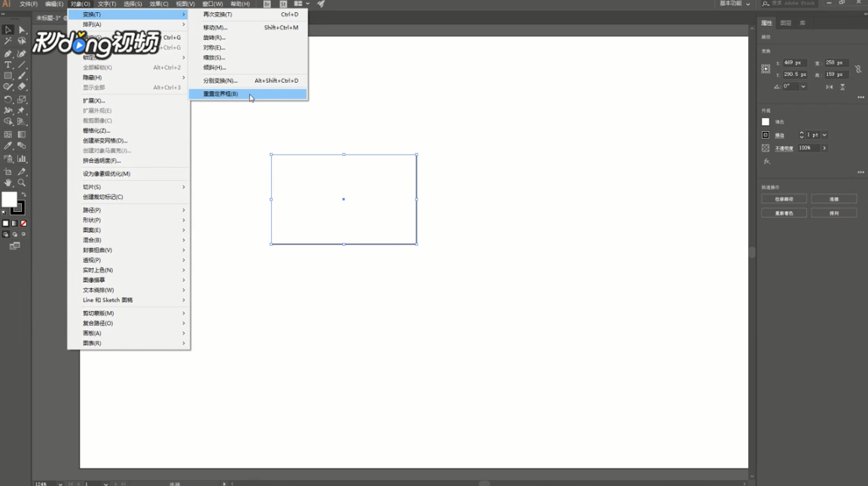Image resolution: width=868 pixels, height=486 pixels.
Task: Choose 再次变换(T) menu item
Action: point(248,14)
